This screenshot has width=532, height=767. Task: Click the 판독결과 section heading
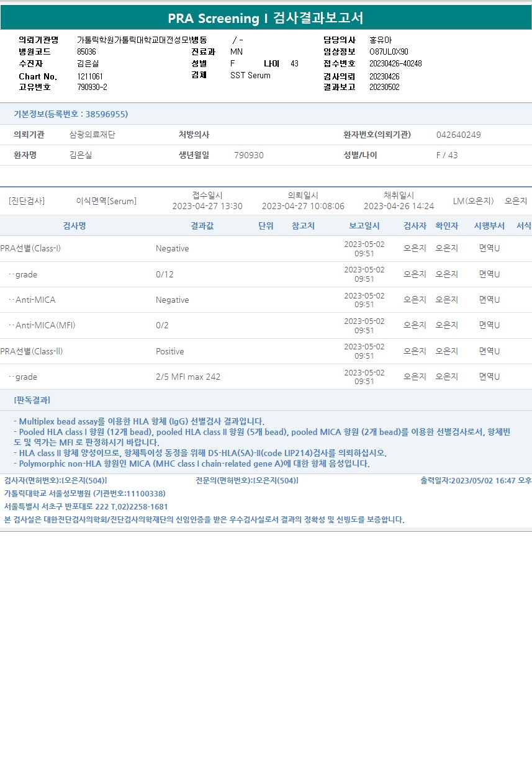[x=32, y=400]
